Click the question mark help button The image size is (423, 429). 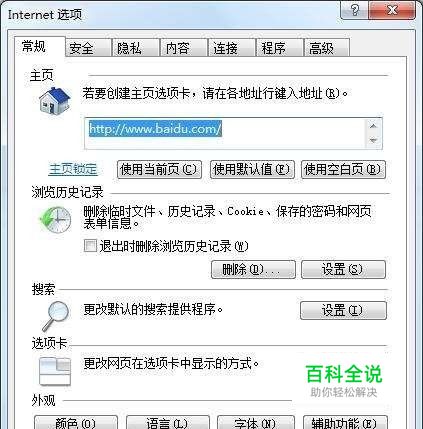(x=355, y=10)
